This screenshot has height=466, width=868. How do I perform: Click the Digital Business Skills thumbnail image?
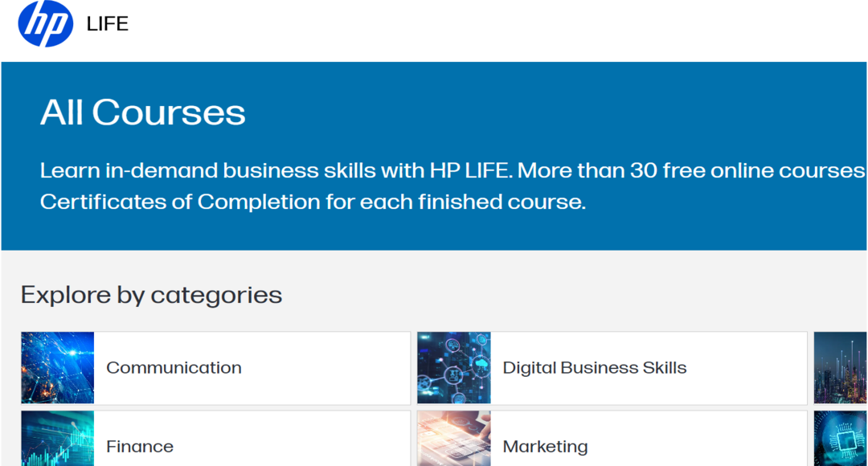click(453, 367)
